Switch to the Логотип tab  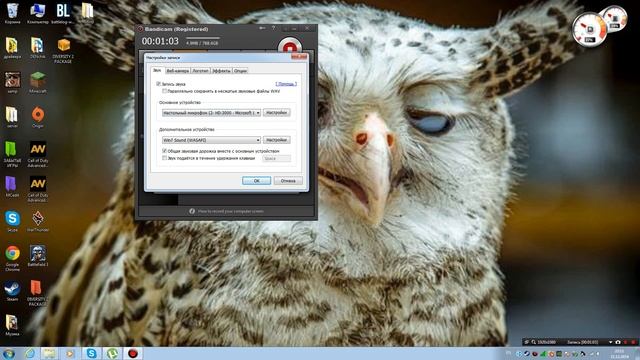click(200, 71)
